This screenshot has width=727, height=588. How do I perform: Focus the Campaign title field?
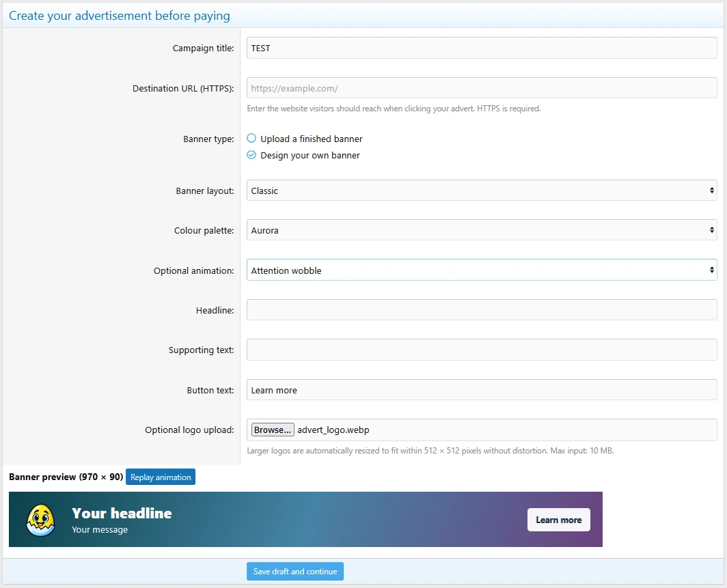(x=482, y=48)
